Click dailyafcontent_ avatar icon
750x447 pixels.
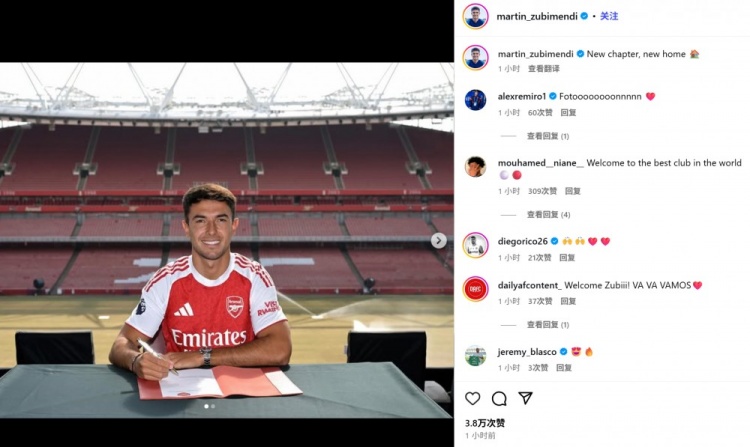[x=475, y=288]
